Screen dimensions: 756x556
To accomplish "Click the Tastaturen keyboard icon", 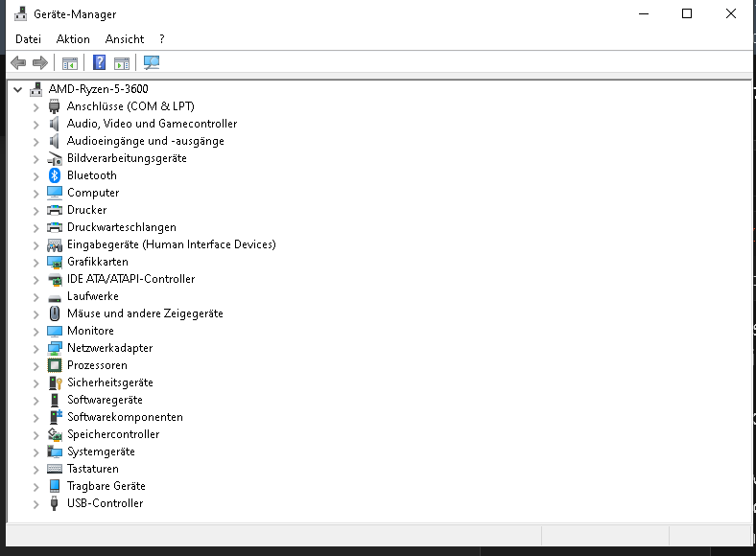I will (x=55, y=469).
